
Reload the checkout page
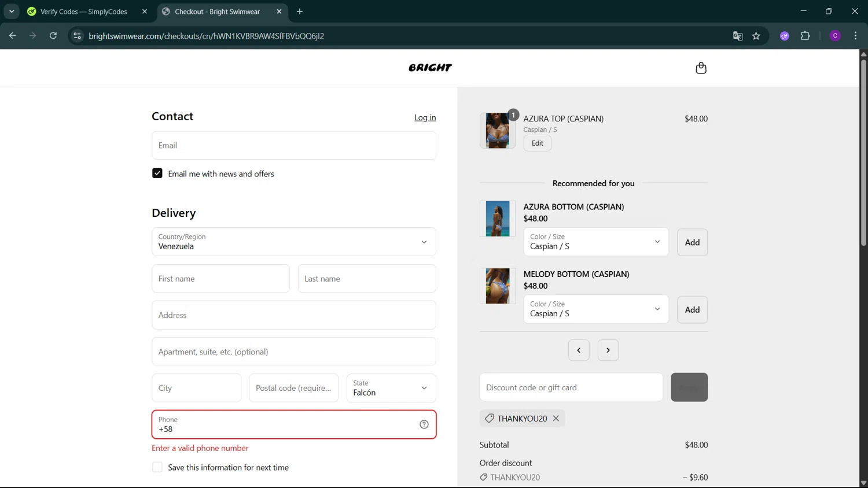53,36
